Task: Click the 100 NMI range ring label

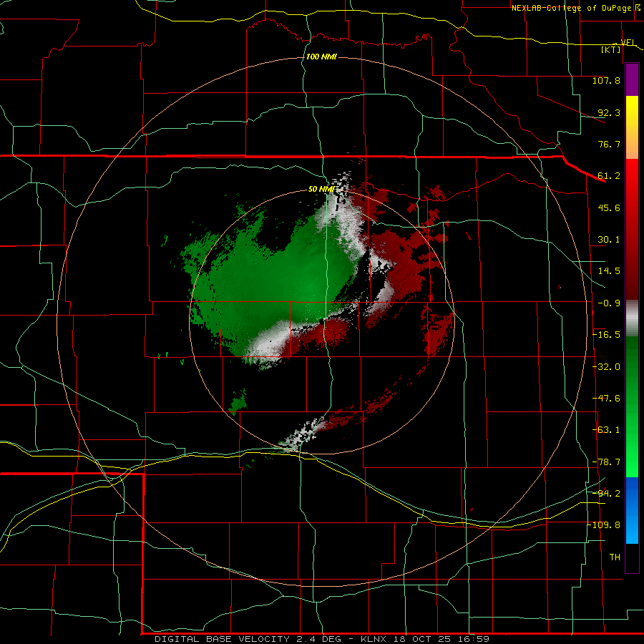Action: [x=321, y=57]
